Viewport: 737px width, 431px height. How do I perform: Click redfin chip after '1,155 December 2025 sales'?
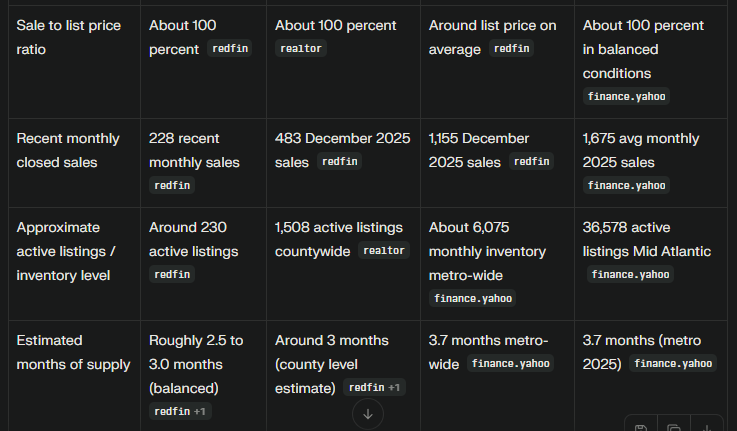(532, 161)
